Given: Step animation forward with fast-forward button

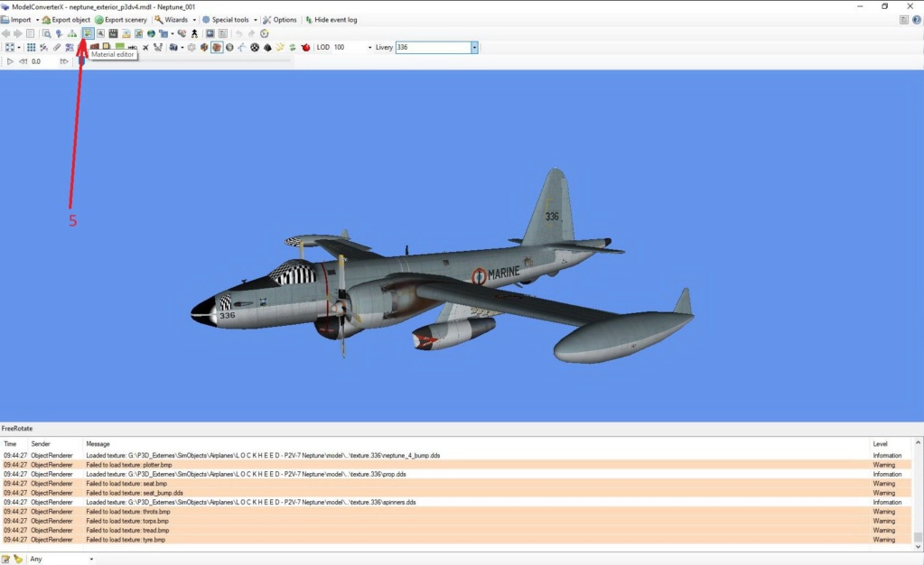Looking at the screenshot, I should click(63, 61).
